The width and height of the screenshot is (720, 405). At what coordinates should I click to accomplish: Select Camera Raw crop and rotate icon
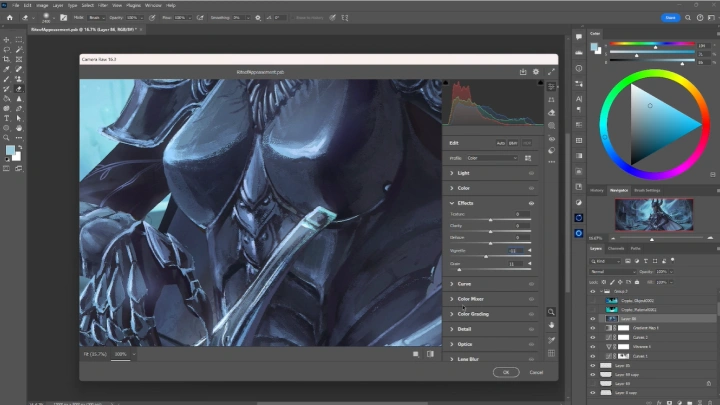tap(551, 100)
